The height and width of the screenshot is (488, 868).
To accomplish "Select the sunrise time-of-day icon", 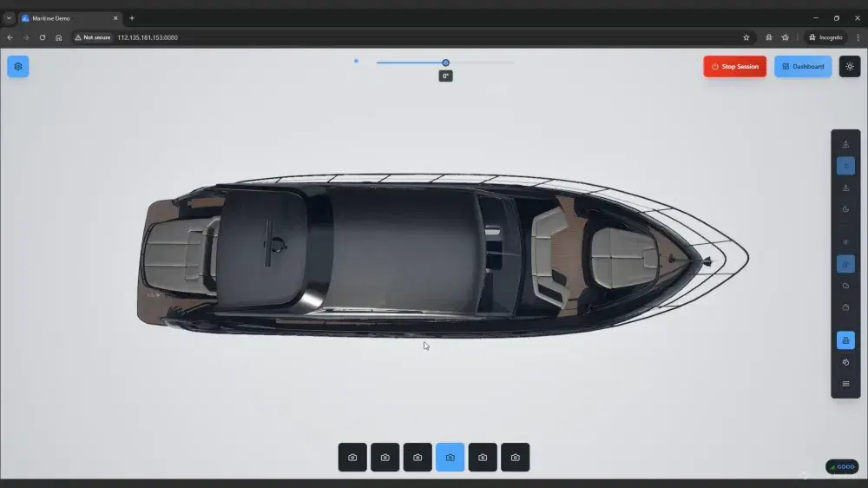I will click(845, 144).
